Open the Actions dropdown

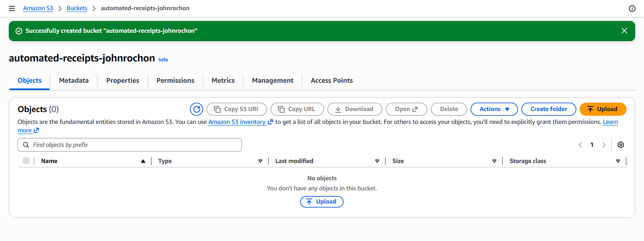pyautogui.click(x=494, y=109)
